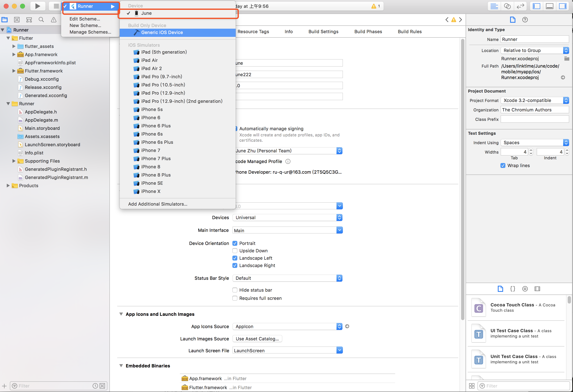Expand the flutter_assets folder
Image resolution: width=573 pixels, height=392 pixels.
point(14,46)
